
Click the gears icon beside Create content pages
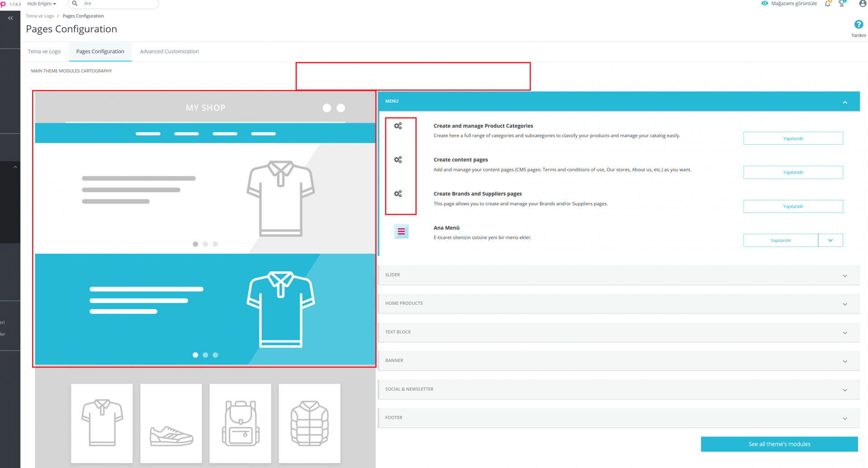pyautogui.click(x=398, y=160)
